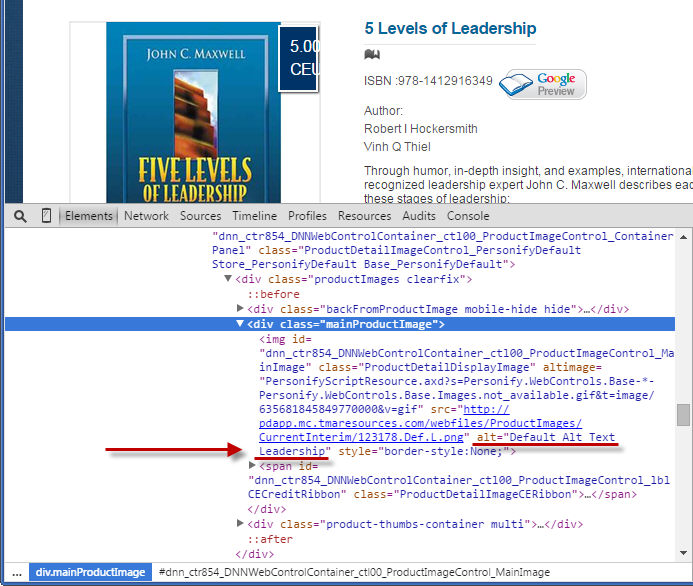Switch to the Sources tab

pos(200,216)
